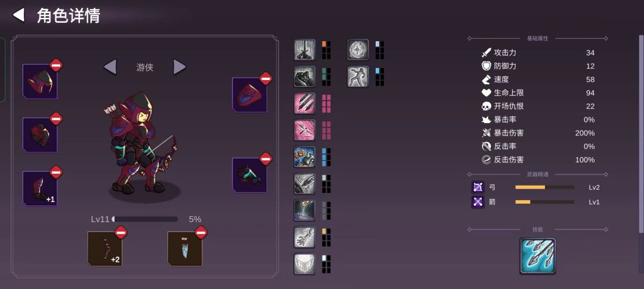This screenshot has height=289, width=644.
Task: Select the gloves equipment slot
Action: point(249,175)
